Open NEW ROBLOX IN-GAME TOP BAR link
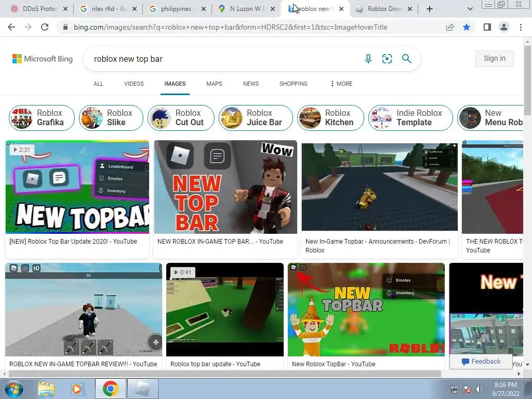Image resolution: width=532 pixels, height=399 pixels. click(220, 241)
